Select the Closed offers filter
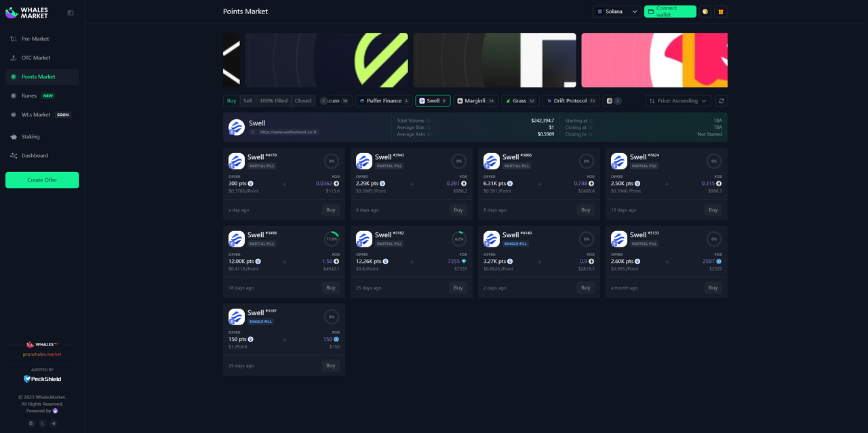The image size is (868, 433). coord(303,101)
